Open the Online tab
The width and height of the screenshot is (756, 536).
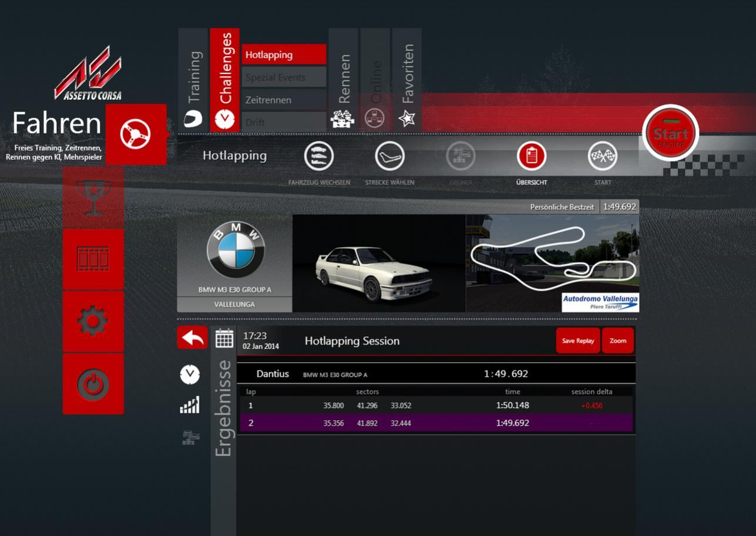coord(375,79)
